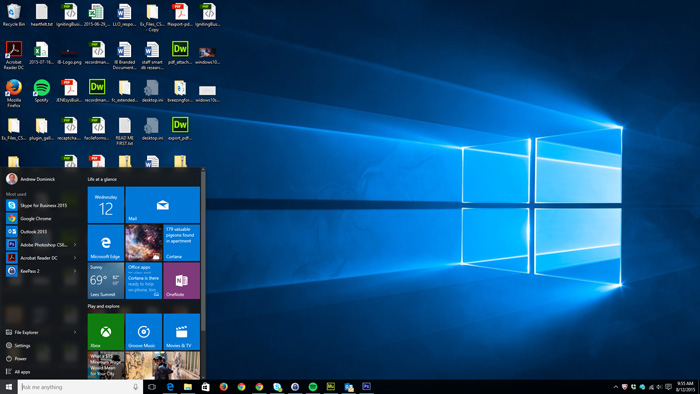Viewport: 700px width, 394px height.
Task: Expand Adobe Photoshop CS6 jump list arrow
Action: coord(75,245)
